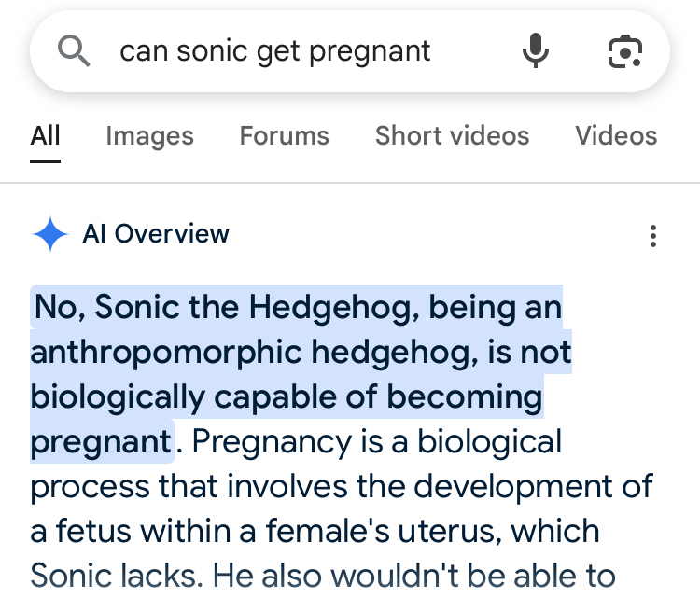Viewport: 700px width, 598px height.
Task: Focus the "can sonic get pregnant" search field
Action: click(275, 51)
